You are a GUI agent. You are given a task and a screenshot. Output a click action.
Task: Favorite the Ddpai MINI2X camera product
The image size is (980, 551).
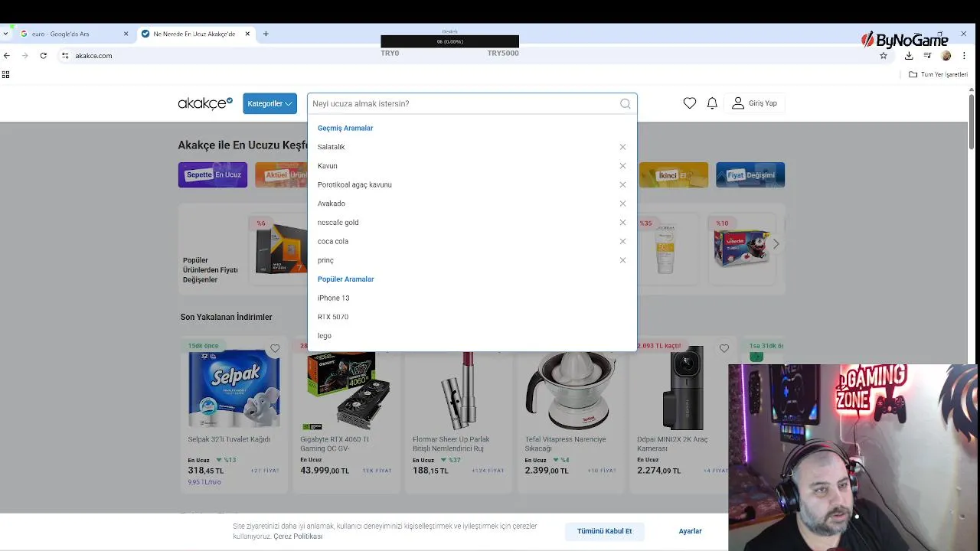click(x=724, y=349)
